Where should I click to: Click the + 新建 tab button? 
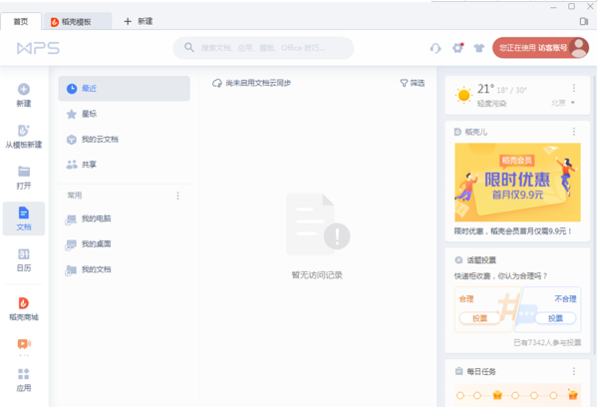point(138,21)
